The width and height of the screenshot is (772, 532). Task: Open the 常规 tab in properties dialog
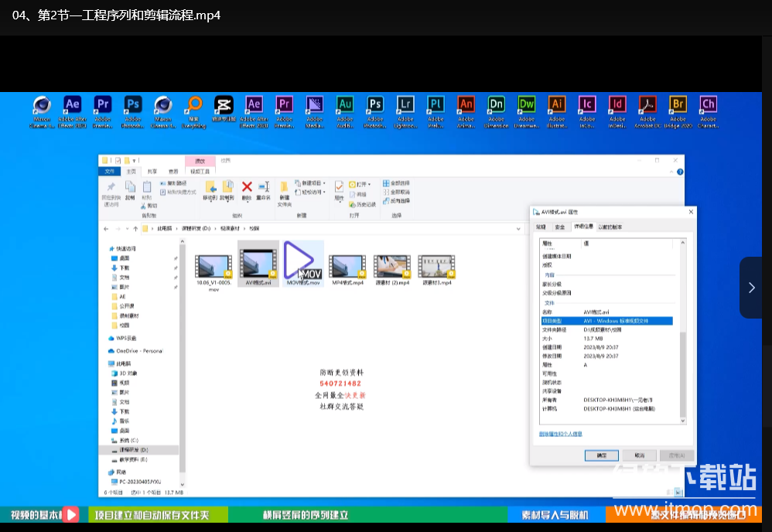(x=541, y=227)
